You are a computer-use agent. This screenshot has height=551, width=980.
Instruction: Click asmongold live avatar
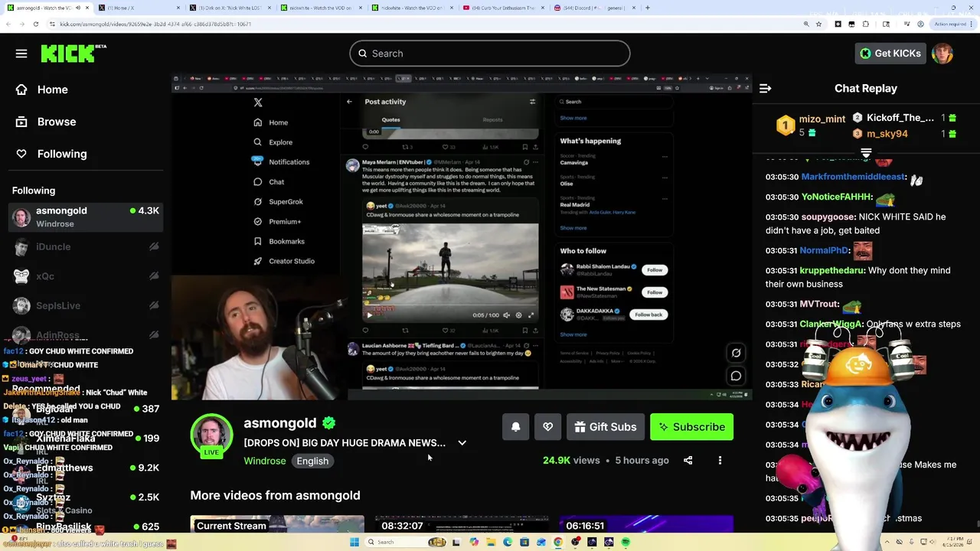[x=211, y=435]
